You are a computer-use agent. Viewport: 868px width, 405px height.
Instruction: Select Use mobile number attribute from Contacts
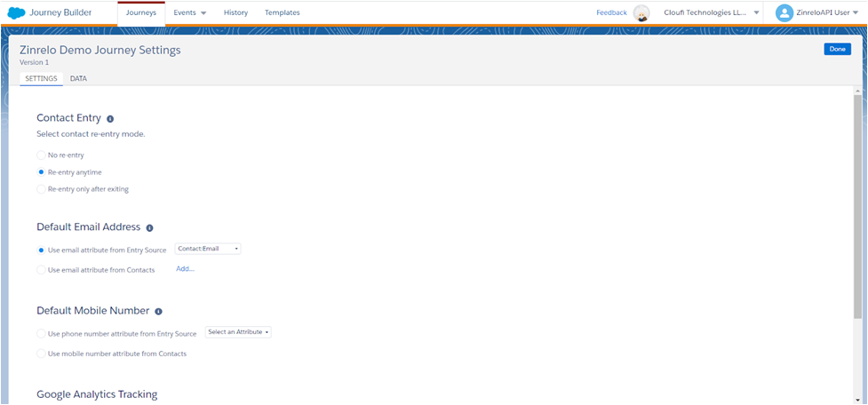[41, 353]
